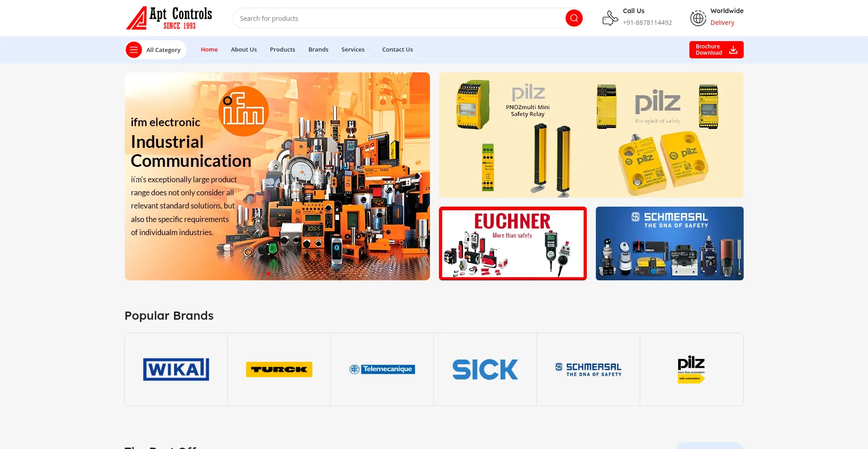Open the Schmersal DNA of Safety banner
Viewport: 868px width, 449px height.
point(670,243)
